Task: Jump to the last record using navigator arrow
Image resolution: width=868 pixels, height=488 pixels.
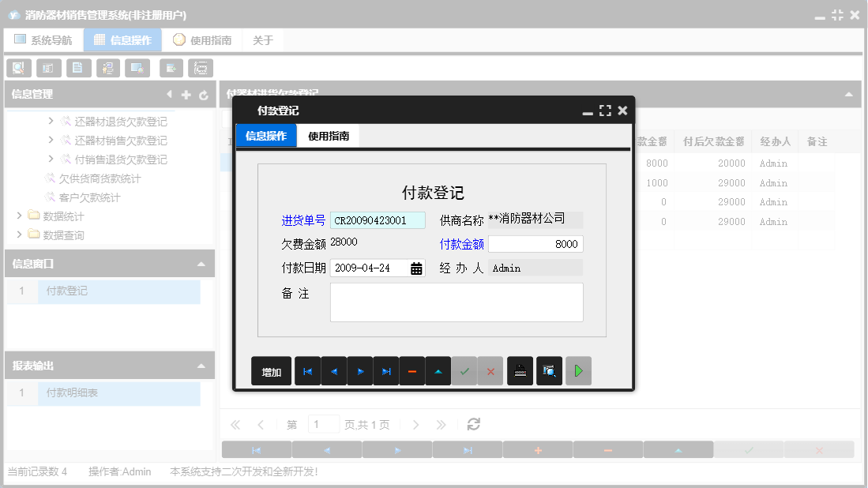Action: (385, 370)
